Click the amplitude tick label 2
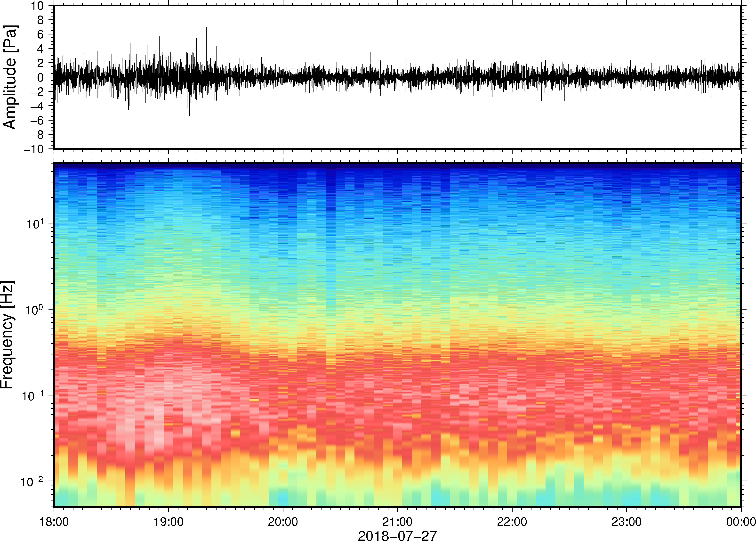The image size is (756, 541). pos(41,63)
